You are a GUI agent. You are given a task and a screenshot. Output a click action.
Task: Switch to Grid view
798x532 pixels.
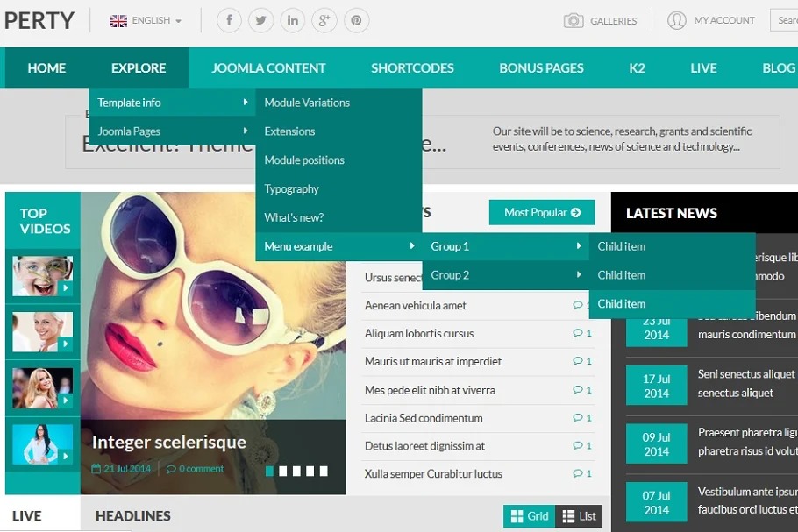[530, 516]
